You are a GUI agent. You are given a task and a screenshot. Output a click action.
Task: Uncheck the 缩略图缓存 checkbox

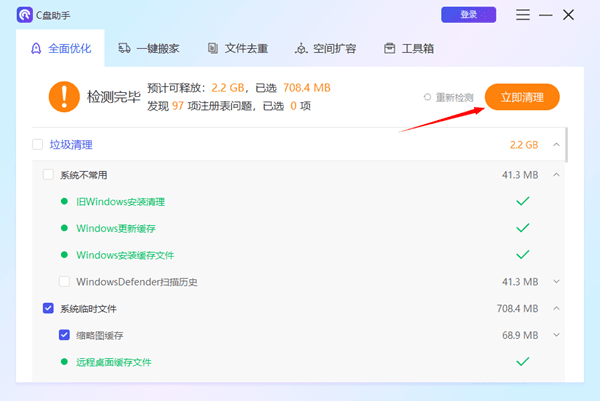pos(64,335)
